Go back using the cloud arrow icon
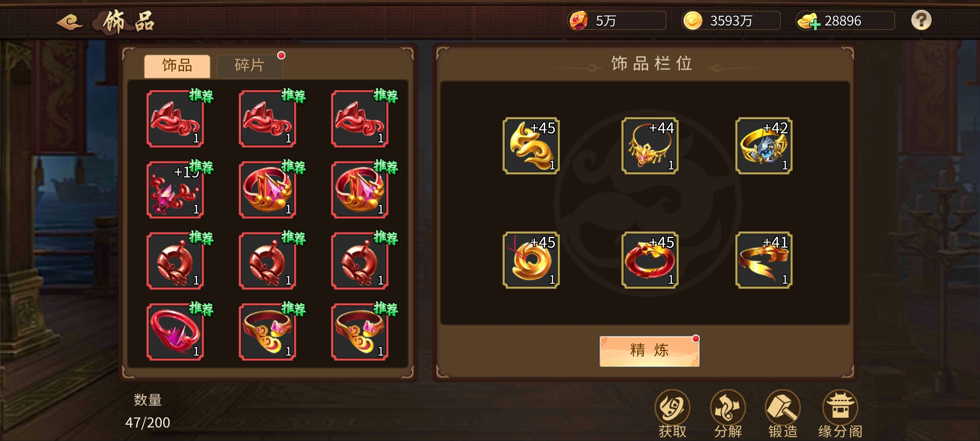The height and width of the screenshot is (441, 980). pyautogui.click(x=69, y=22)
